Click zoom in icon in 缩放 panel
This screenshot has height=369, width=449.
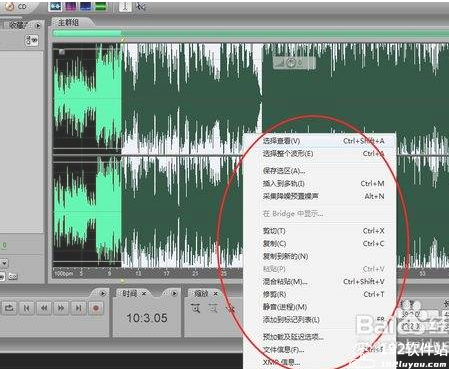coord(196,308)
